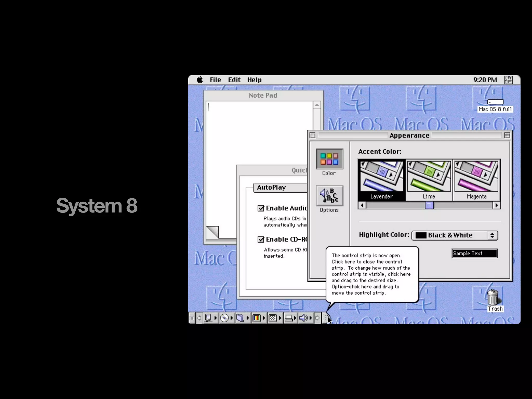
Task: Click the 9:20 PM menu bar clock
Action: [x=485, y=80]
